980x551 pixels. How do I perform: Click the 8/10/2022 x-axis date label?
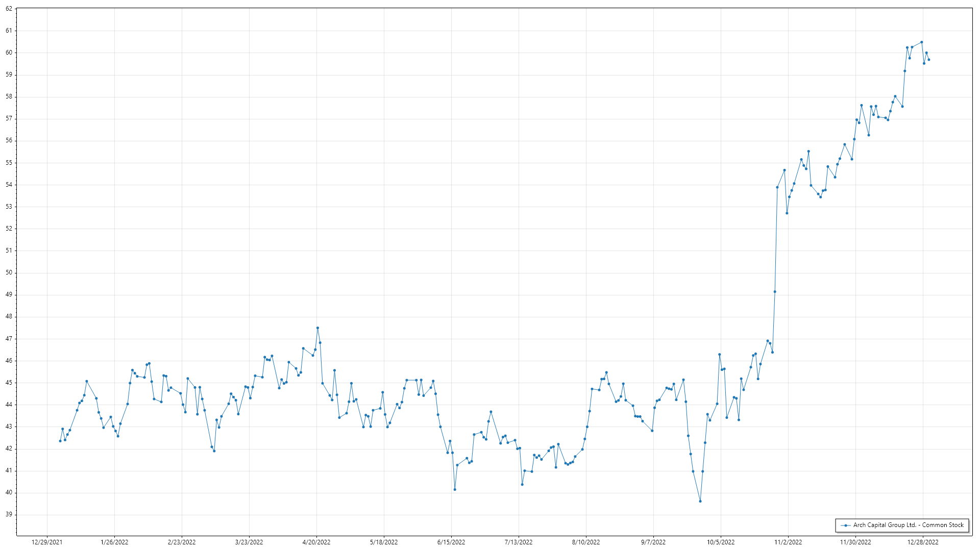pyautogui.click(x=586, y=542)
